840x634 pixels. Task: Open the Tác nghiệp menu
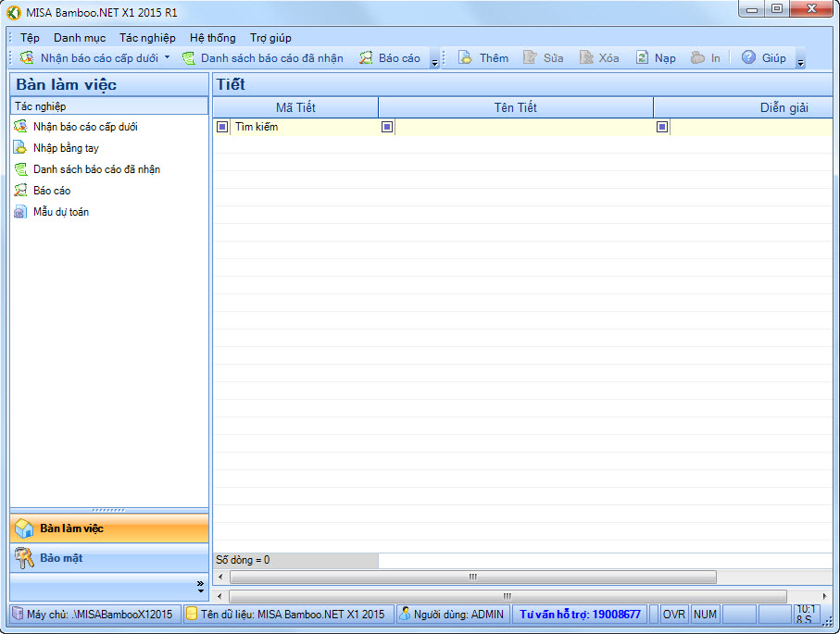[x=147, y=37]
